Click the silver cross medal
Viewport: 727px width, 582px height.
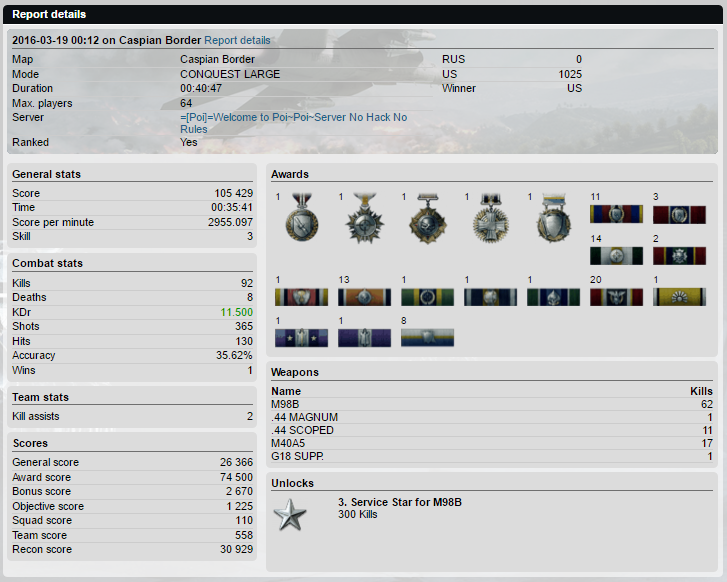coord(491,217)
